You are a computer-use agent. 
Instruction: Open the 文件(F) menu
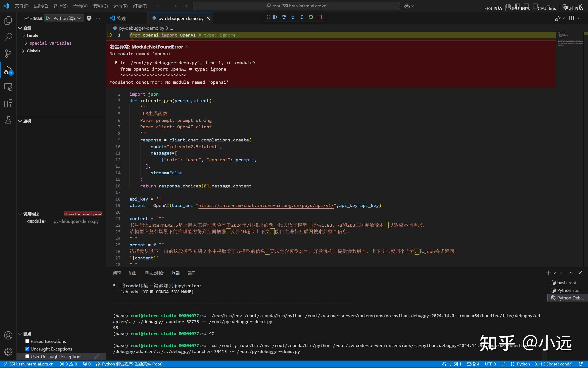coord(22,6)
